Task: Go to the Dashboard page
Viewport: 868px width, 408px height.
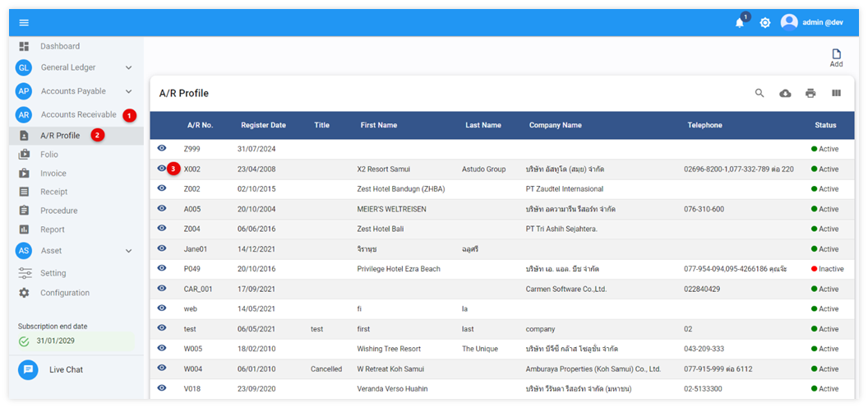Action: [x=60, y=46]
